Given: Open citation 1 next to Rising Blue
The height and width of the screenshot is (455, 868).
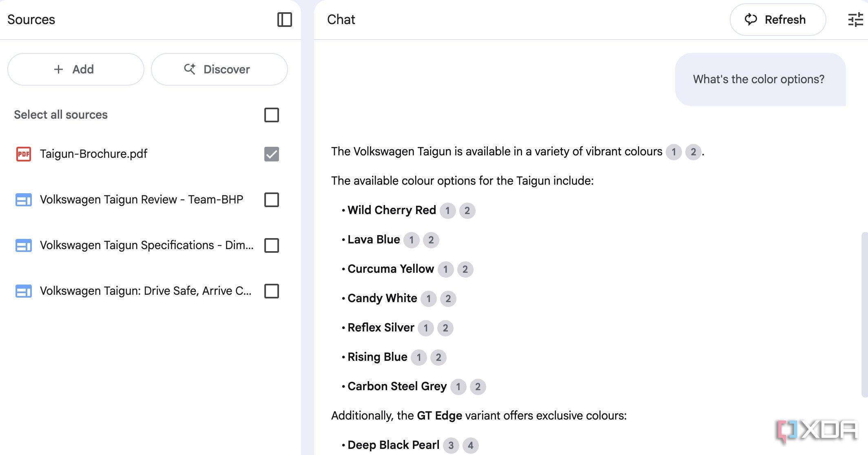Looking at the screenshot, I should [419, 358].
